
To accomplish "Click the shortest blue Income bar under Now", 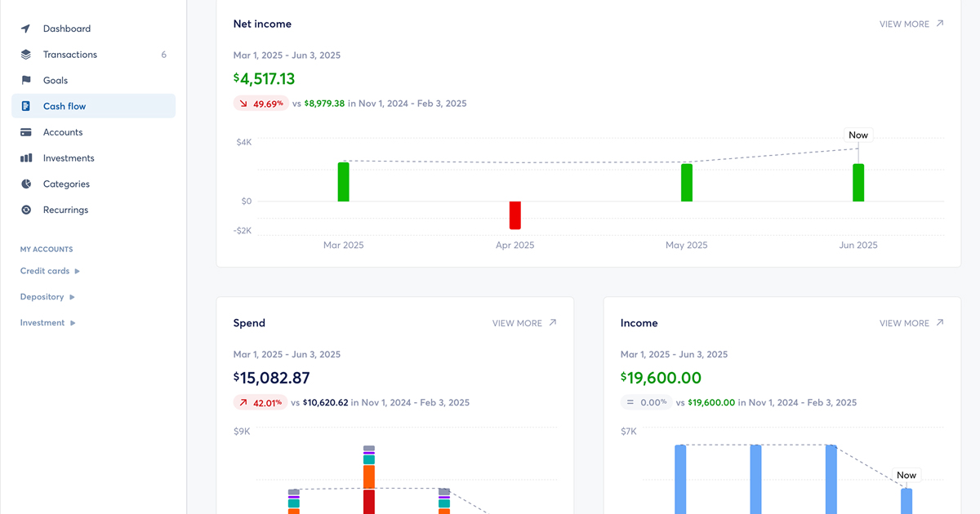I will coord(906,501).
